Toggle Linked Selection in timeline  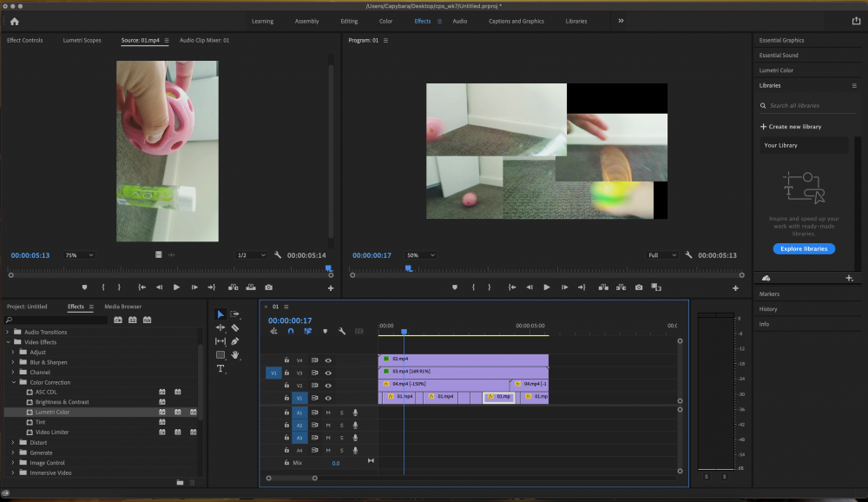[308, 331]
